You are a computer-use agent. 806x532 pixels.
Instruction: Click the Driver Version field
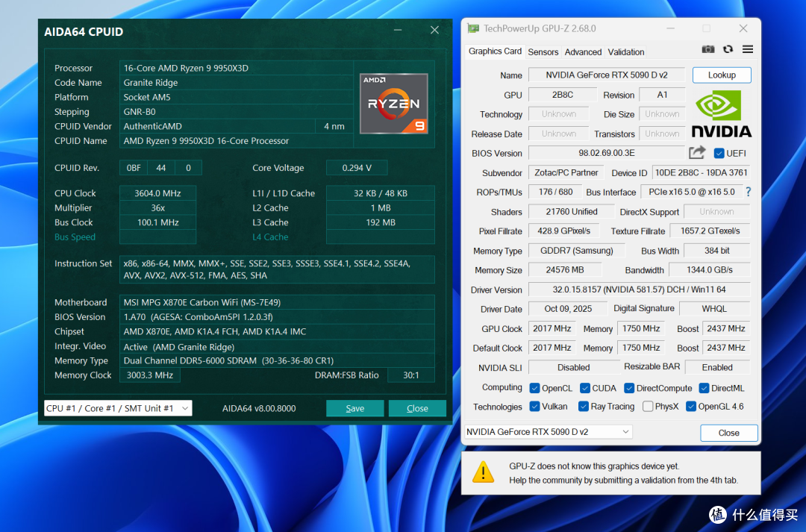pyautogui.click(x=639, y=290)
